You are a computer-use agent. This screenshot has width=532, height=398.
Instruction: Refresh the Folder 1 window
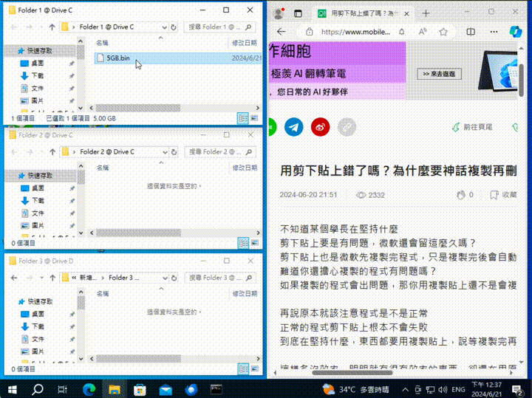[x=174, y=27]
